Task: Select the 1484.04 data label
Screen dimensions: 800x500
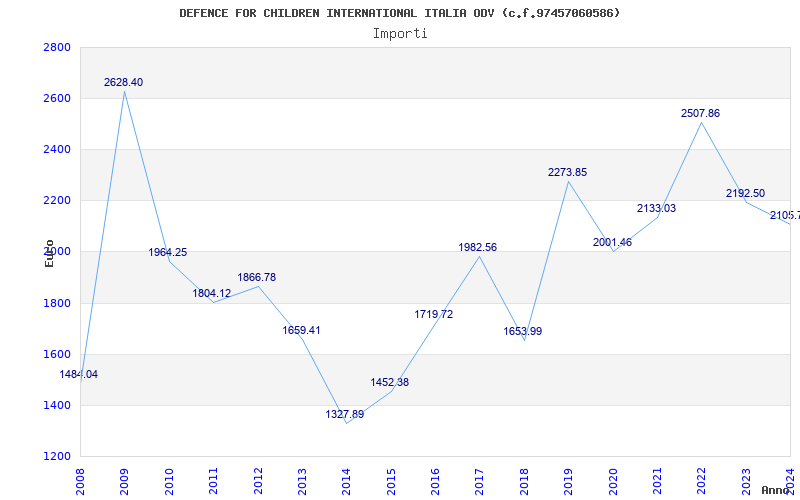Action: [x=79, y=374]
